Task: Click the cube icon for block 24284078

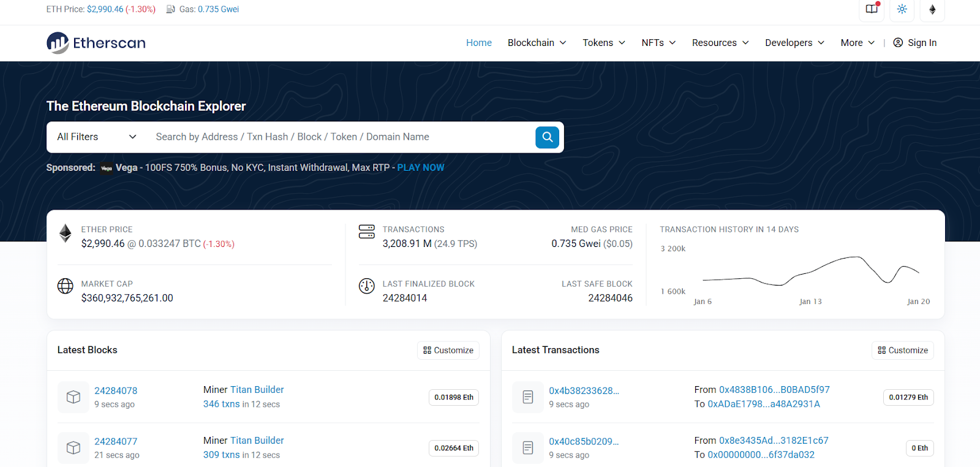Action: pyautogui.click(x=73, y=397)
